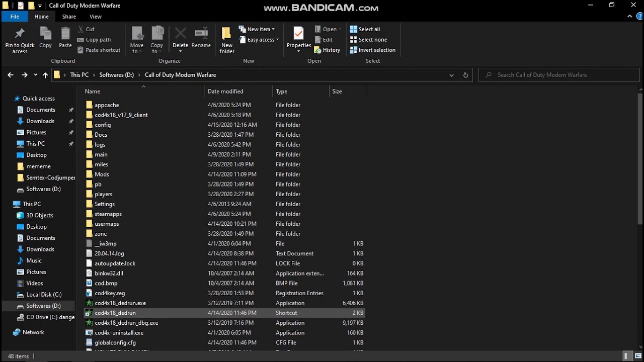
Task: Select CD Drive (E:) in navigation pane
Action: pos(46,317)
